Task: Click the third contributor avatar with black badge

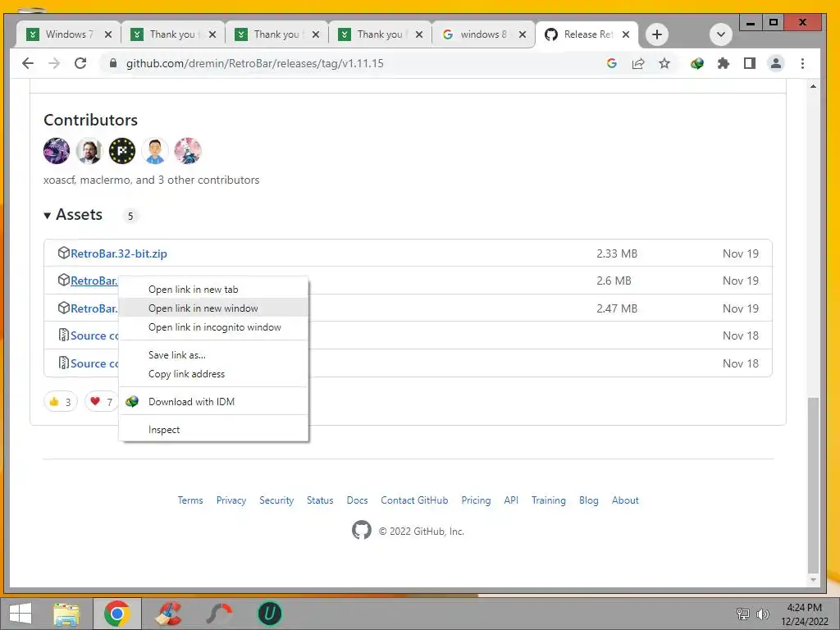Action: pos(122,151)
